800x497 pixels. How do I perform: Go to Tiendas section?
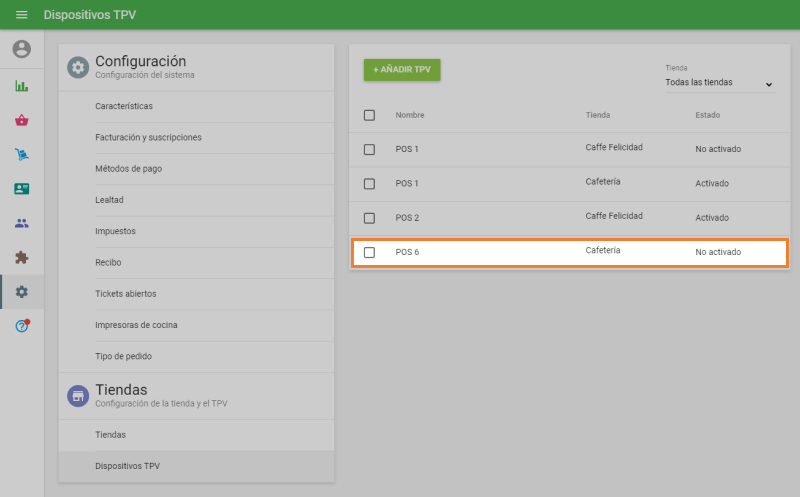click(110, 435)
